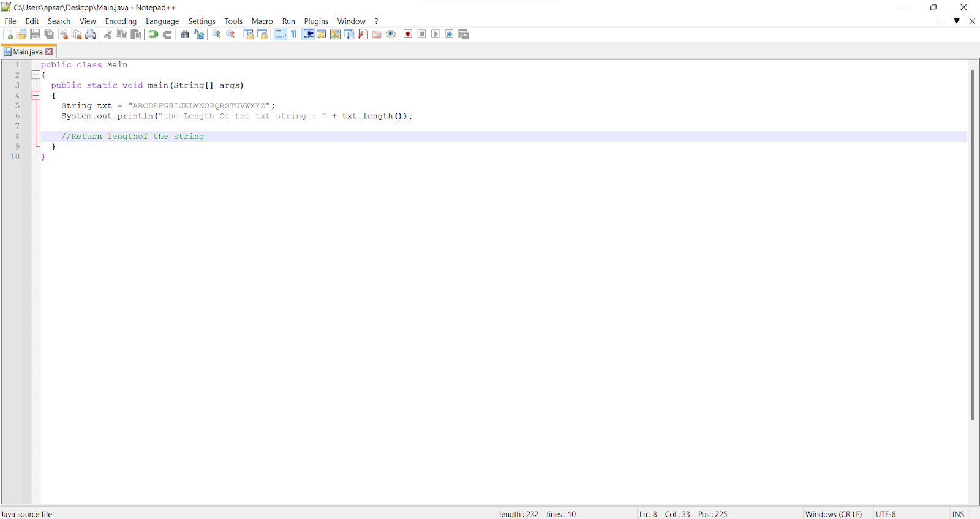Undo the last edit with the green arrow
Screen dimensions: 980x519
(153, 34)
